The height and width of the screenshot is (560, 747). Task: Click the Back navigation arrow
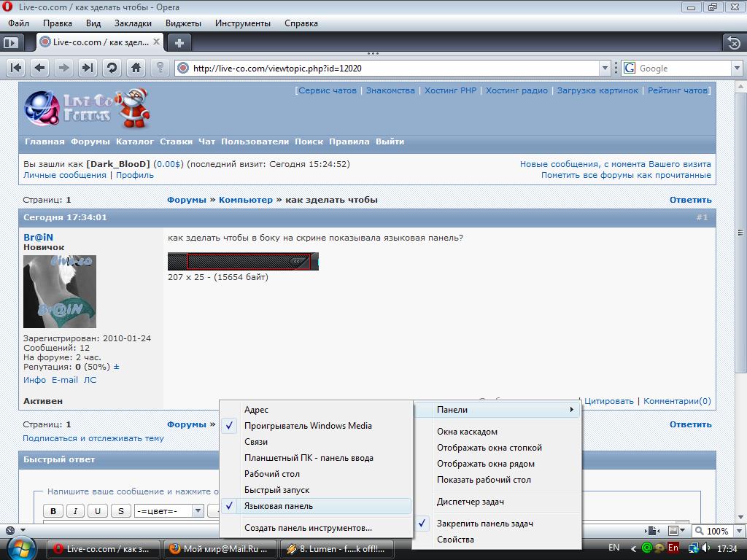[x=40, y=68]
